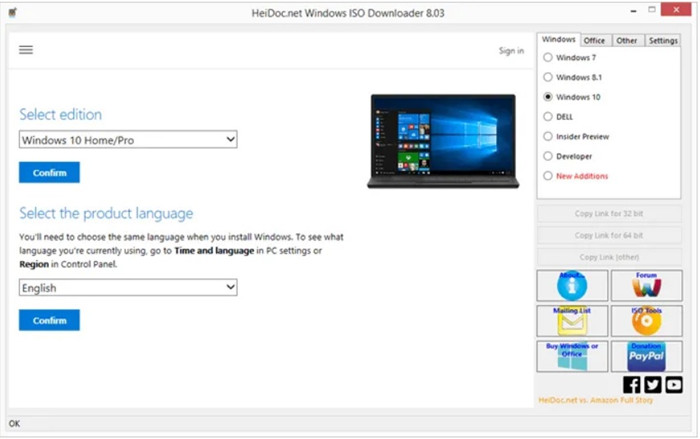Click the PayPal Donation icon
The image size is (700, 439).
(x=647, y=356)
